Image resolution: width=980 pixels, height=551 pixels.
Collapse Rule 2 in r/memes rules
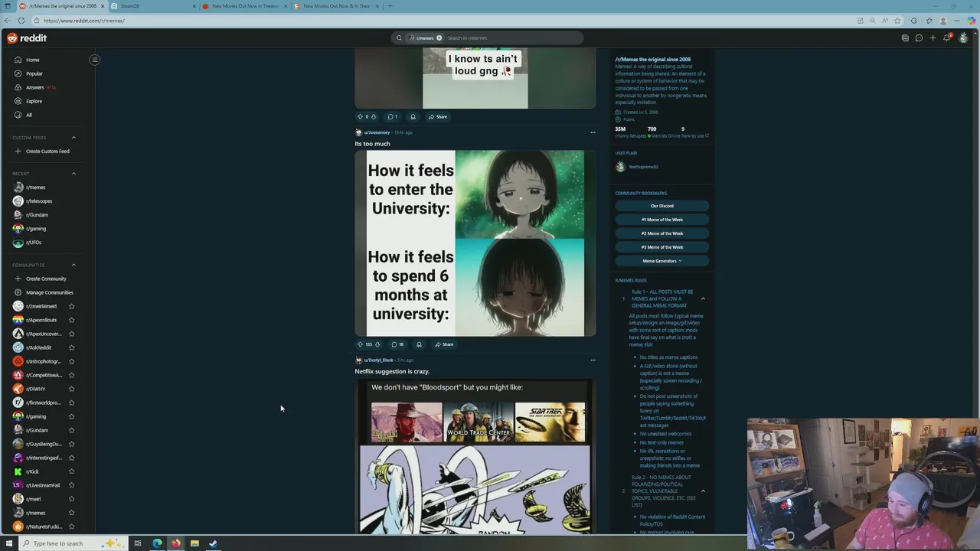[703, 491]
